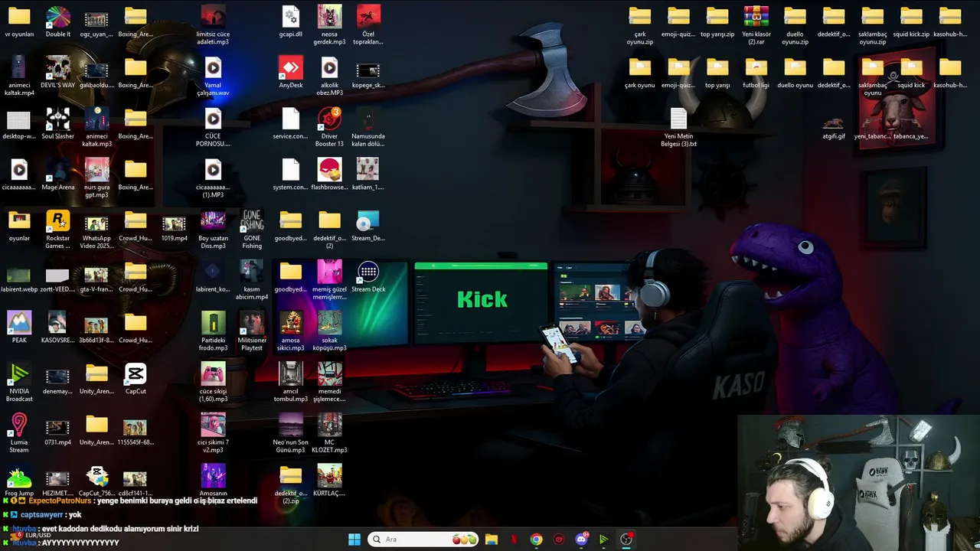Select the service.con... file icon
980x551 pixels.
point(291,124)
